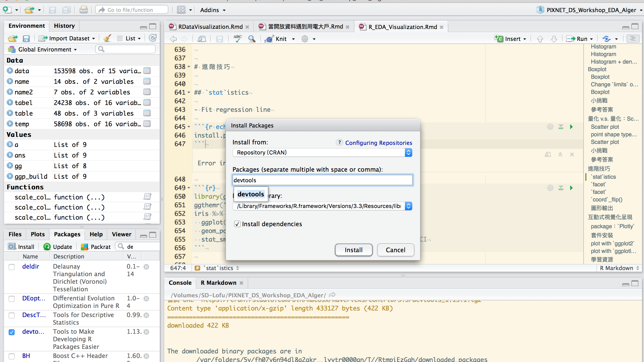Viewport: 644px width, 362px height.
Task: Check the DEoptim package checkbox
Action: (12, 299)
